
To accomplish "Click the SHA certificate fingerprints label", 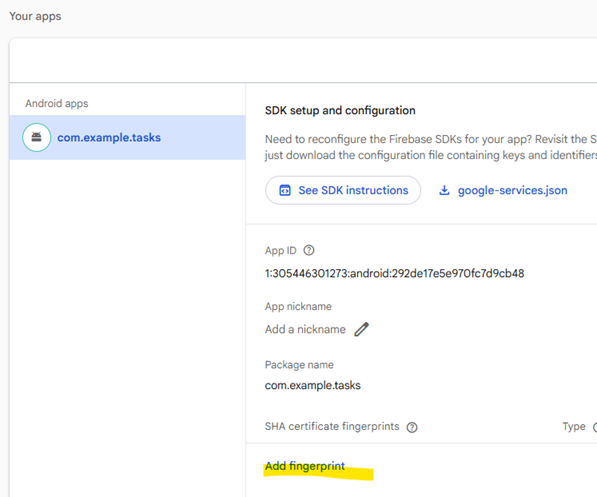I will [x=332, y=426].
